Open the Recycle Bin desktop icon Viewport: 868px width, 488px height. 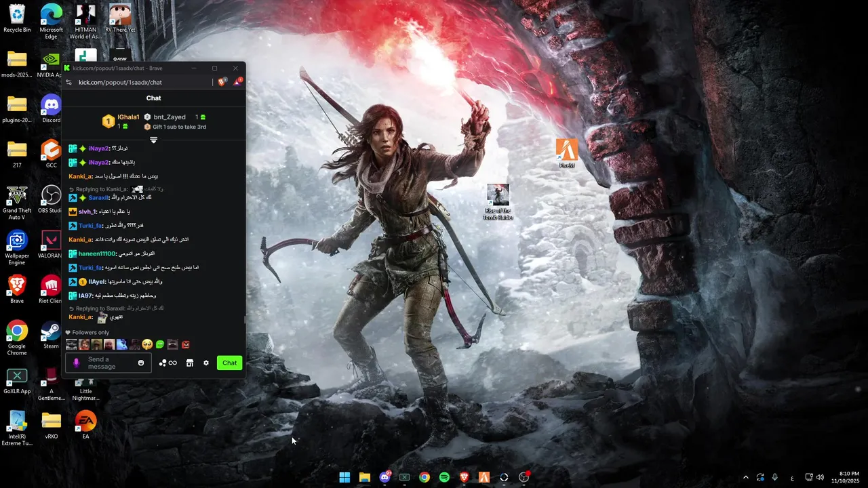(x=17, y=18)
